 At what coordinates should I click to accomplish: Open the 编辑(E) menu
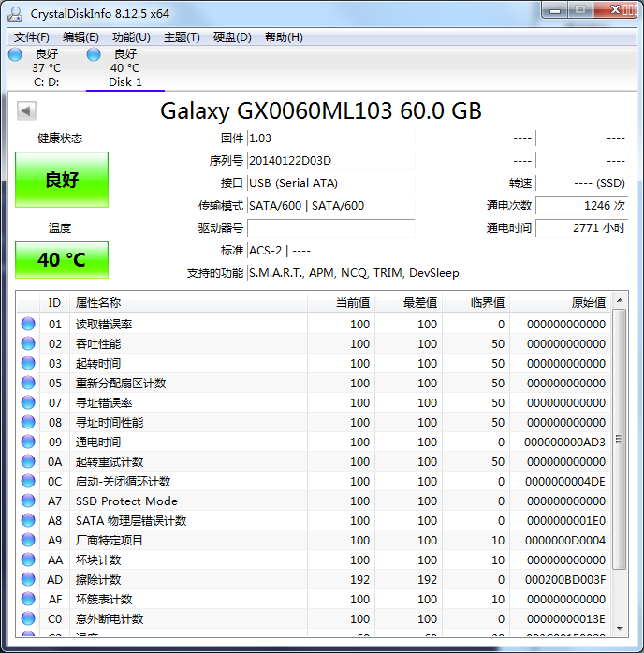pyautogui.click(x=80, y=37)
